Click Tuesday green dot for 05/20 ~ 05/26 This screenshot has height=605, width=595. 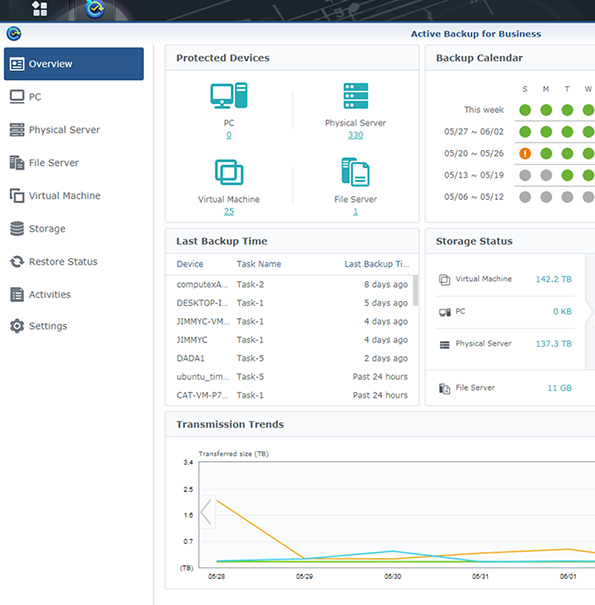[567, 154]
